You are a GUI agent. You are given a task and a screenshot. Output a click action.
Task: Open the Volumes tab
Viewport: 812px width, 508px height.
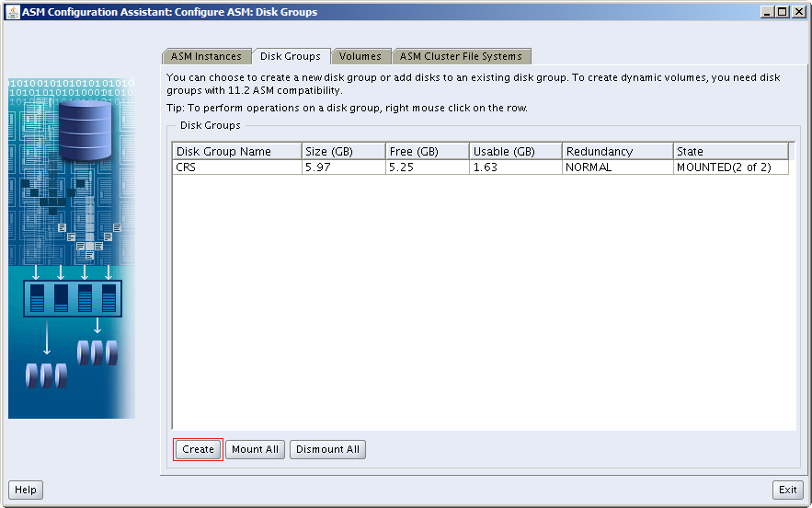point(360,56)
